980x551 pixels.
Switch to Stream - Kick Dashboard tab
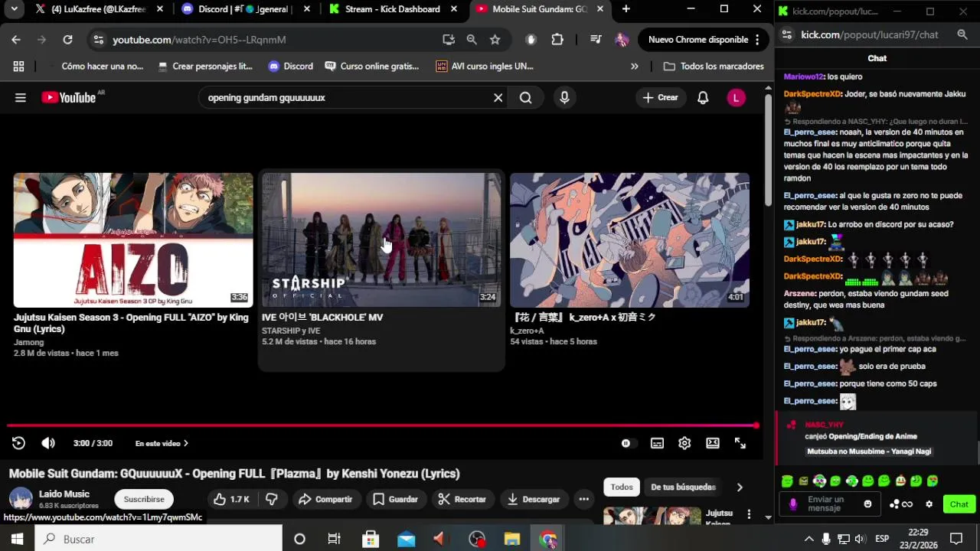pos(392,9)
